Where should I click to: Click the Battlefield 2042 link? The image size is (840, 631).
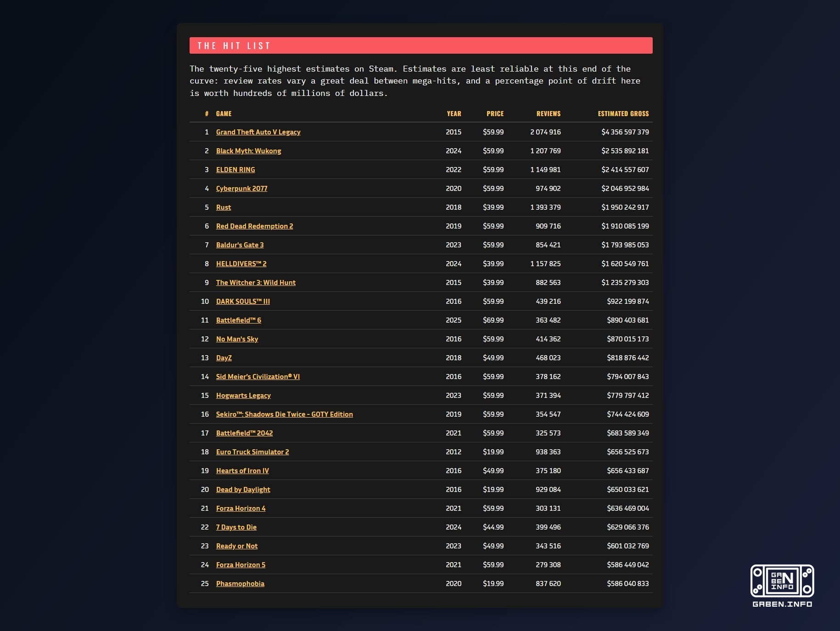click(x=244, y=433)
